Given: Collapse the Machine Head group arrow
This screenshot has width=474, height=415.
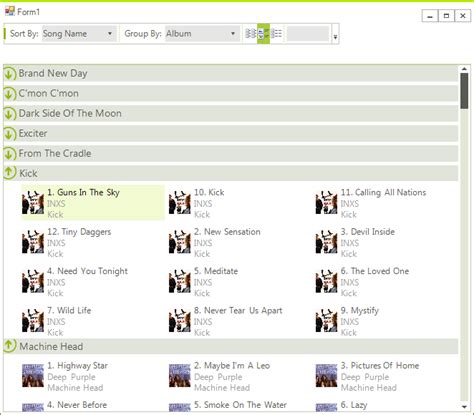Looking at the screenshot, I should pyautogui.click(x=10, y=346).
